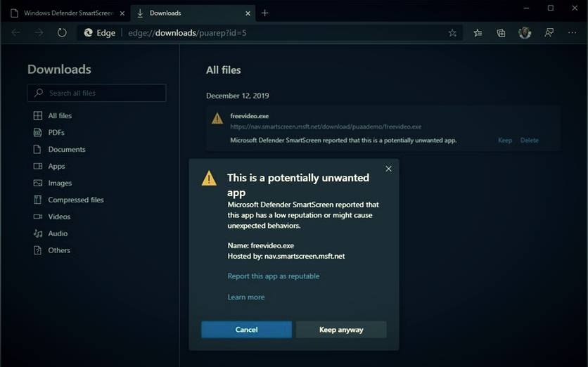Open the favorites list icon in toolbar
The width and height of the screenshot is (588, 367).
point(478,32)
